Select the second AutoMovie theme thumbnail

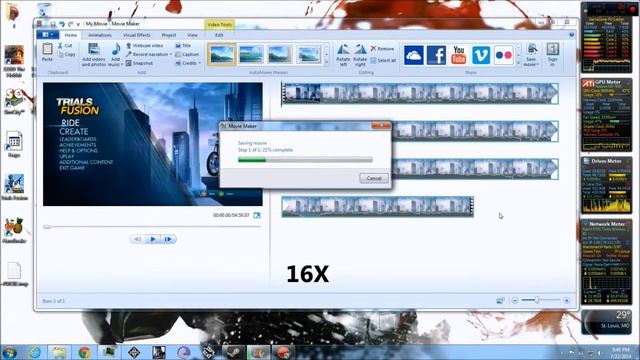pyautogui.click(x=251, y=54)
